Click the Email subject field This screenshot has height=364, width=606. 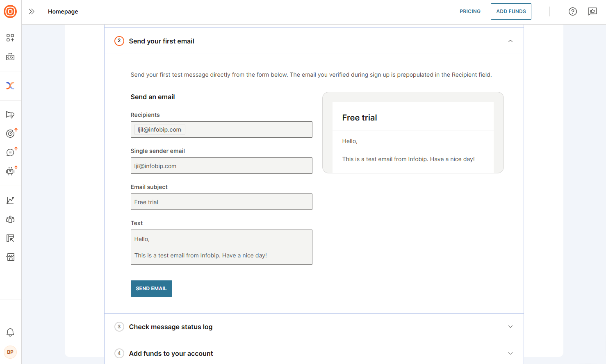click(221, 202)
